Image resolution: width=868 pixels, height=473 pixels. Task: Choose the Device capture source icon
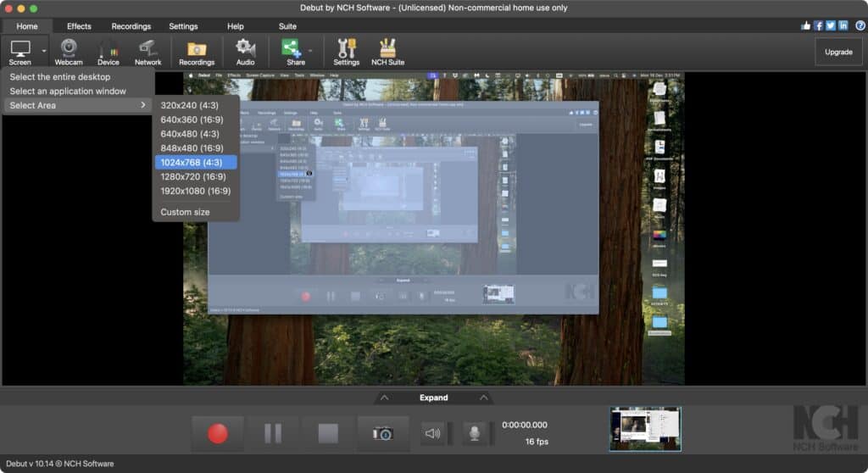coord(108,52)
